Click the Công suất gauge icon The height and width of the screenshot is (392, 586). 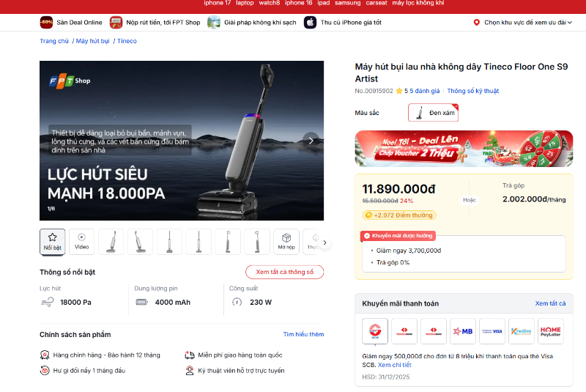[x=237, y=302]
